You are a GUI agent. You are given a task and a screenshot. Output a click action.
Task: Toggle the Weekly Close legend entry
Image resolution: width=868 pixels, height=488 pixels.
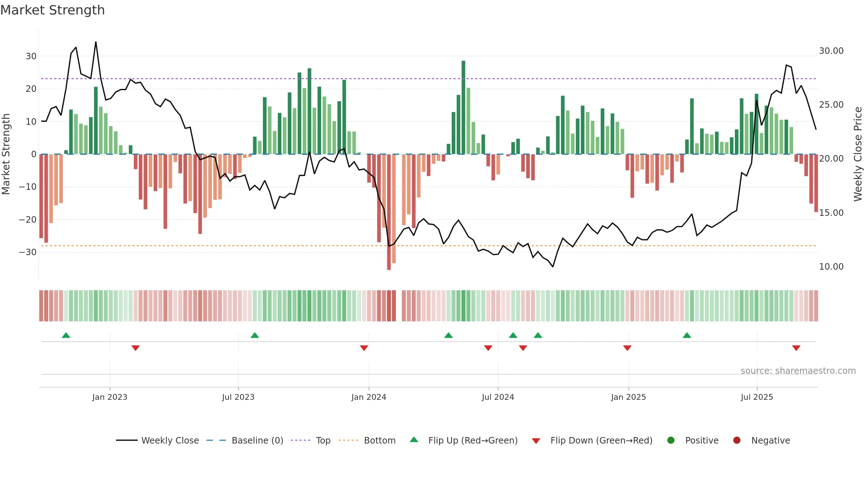(x=157, y=440)
